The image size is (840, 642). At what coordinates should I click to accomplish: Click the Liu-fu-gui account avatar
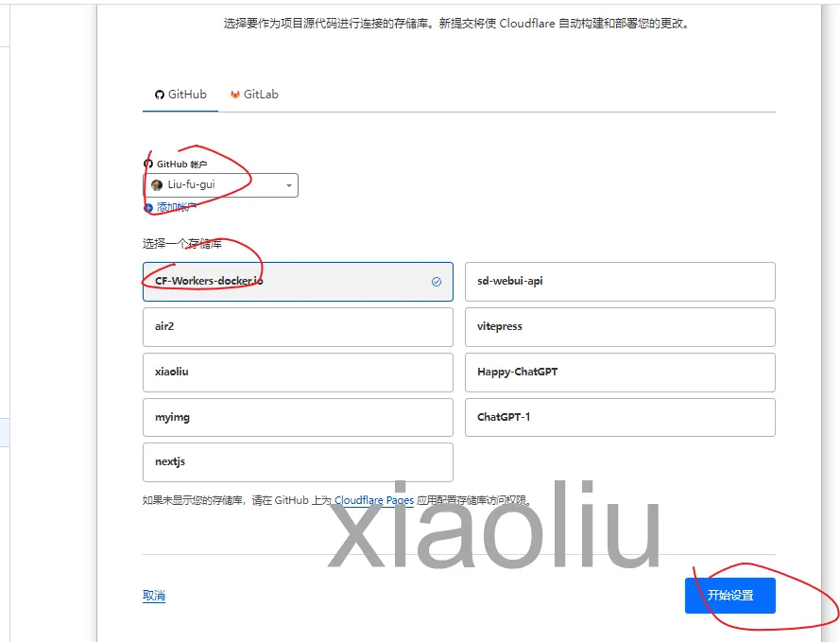[x=157, y=185]
